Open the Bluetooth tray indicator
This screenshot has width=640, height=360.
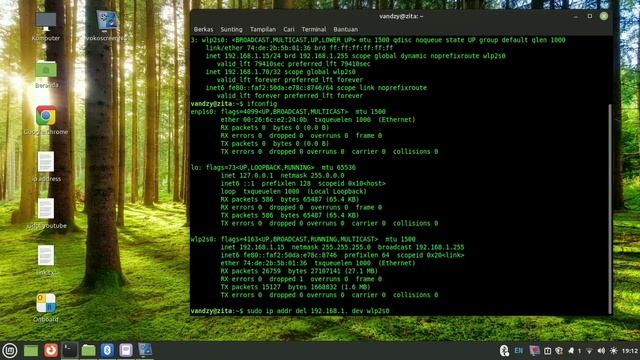[x=504, y=351]
